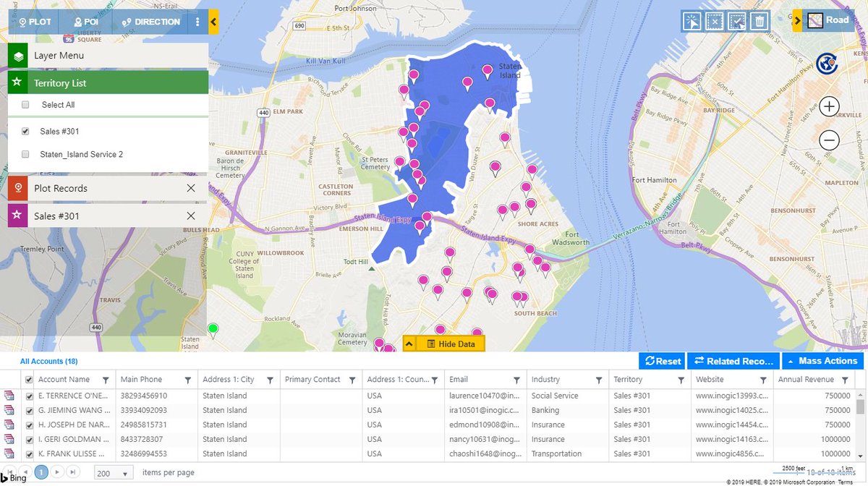Open the three-dot more options menu
Viewport: 868px width, 486px height.
tap(197, 22)
